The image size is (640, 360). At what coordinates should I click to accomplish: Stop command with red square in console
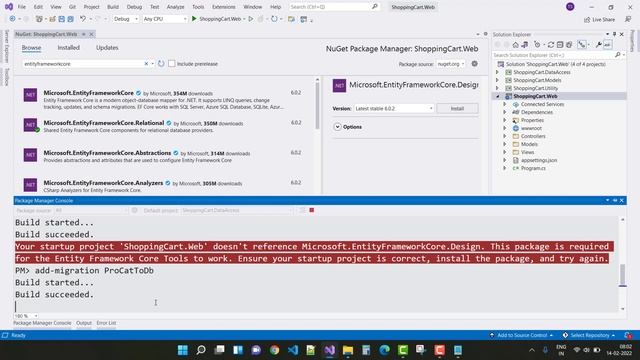tap(312, 210)
